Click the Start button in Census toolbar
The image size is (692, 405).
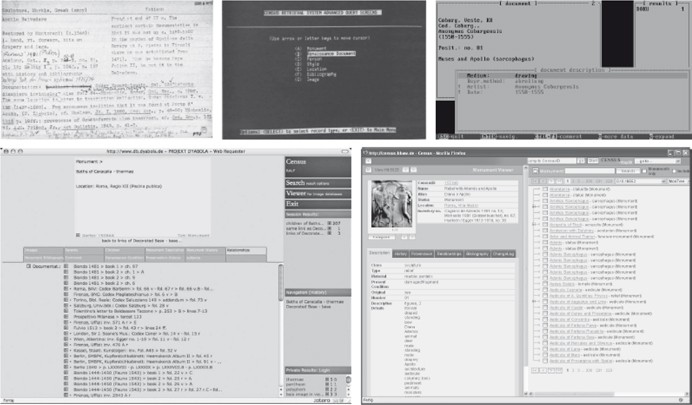593,161
